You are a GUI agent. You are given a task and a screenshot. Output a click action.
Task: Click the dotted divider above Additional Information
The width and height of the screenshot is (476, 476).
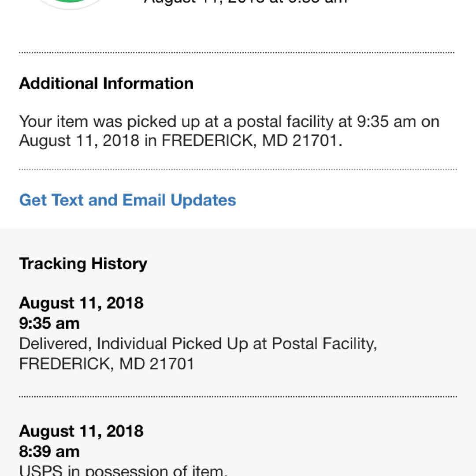click(x=237, y=53)
